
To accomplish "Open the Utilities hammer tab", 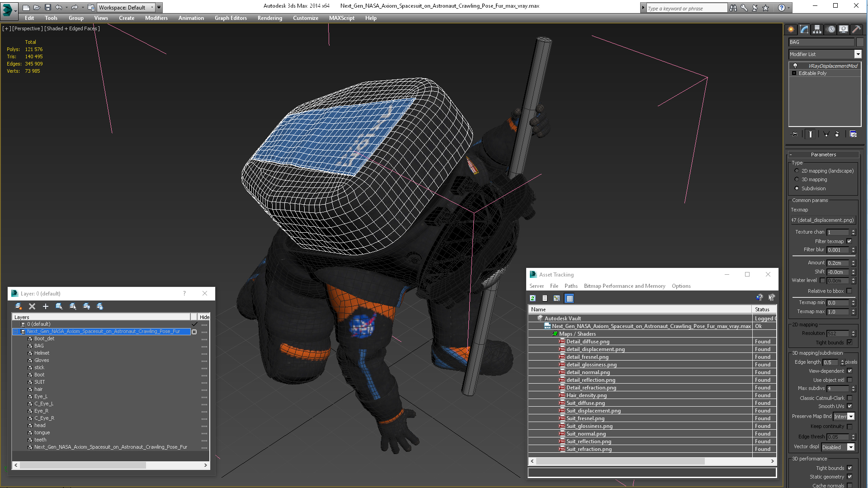I will click(856, 29).
